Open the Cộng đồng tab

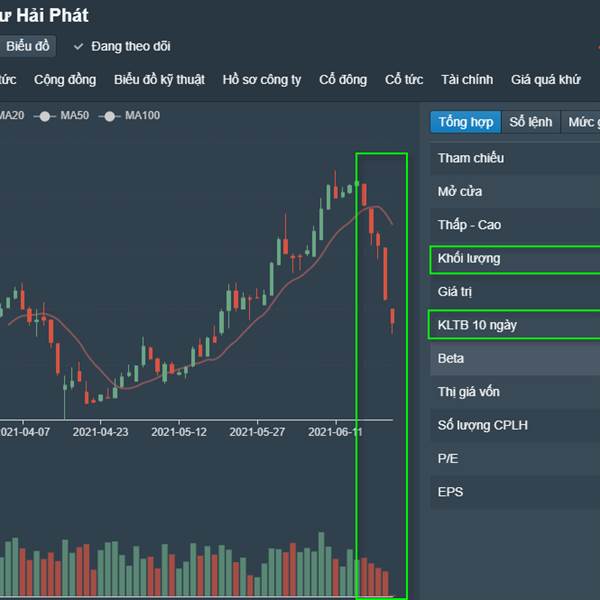(65, 80)
